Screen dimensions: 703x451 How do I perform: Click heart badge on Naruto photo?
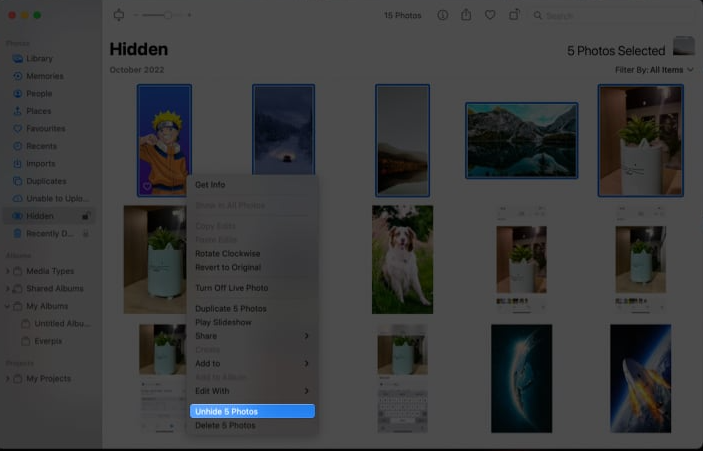147,186
